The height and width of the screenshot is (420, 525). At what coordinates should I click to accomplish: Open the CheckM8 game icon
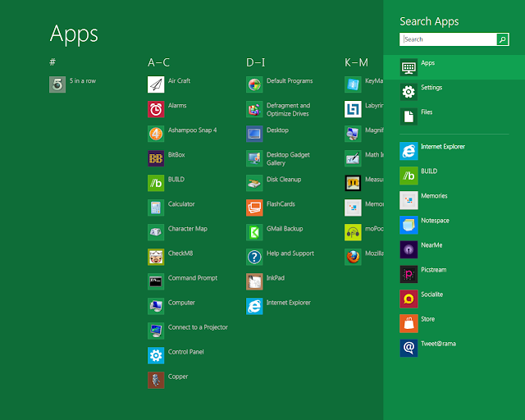click(156, 257)
